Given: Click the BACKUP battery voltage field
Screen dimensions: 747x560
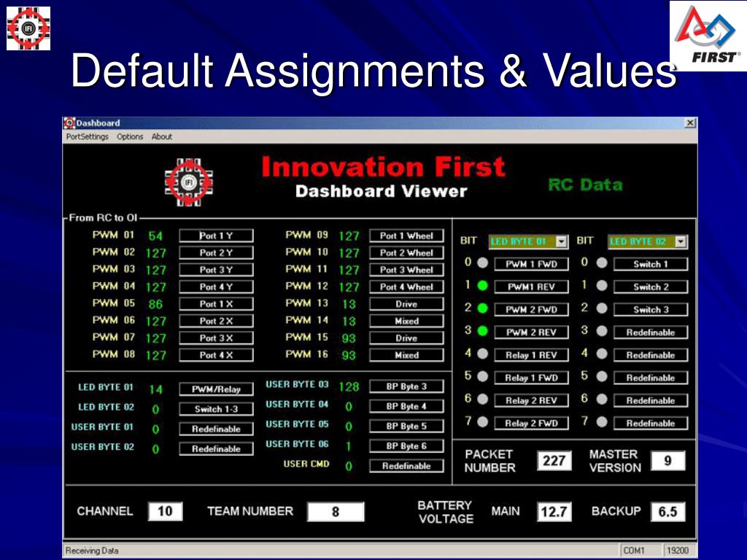Looking at the screenshot, I should coord(668,512).
